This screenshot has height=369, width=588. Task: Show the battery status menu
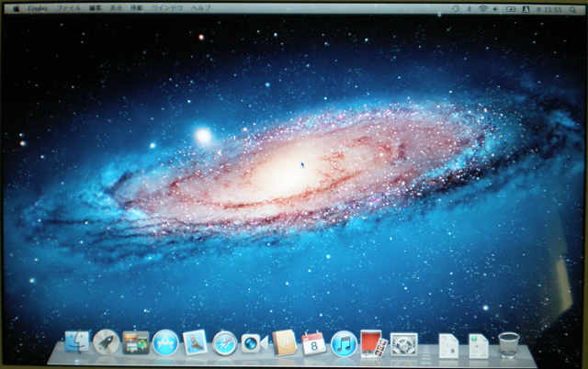tap(511, 9)
